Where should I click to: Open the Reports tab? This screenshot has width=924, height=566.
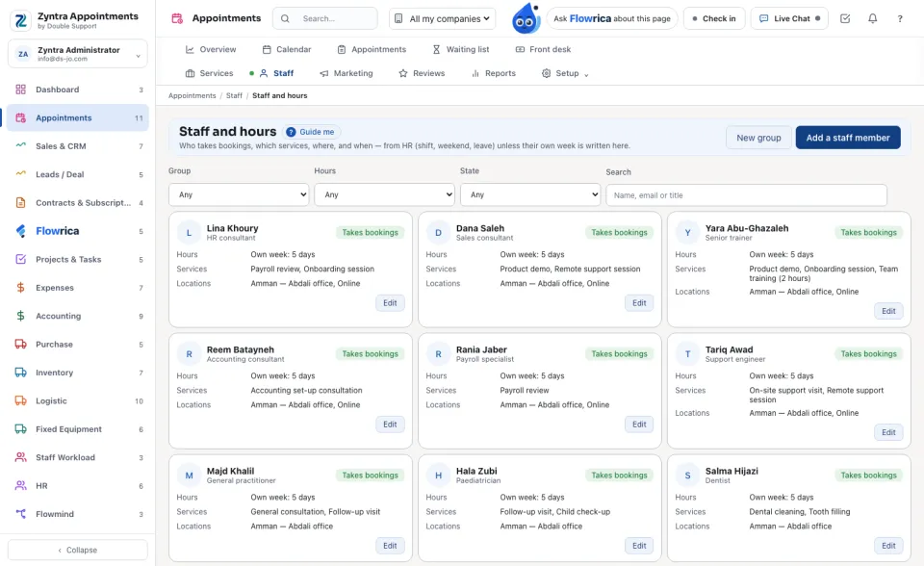coord(494,73)
